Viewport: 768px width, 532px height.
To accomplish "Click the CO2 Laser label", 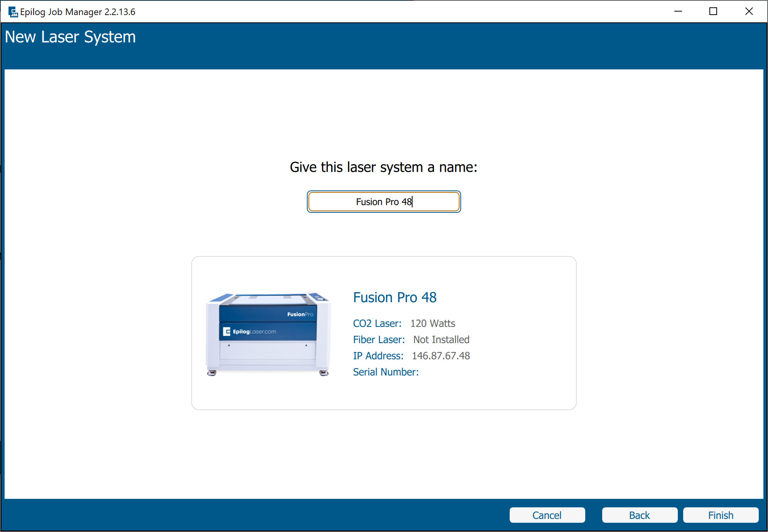I will (x=377, y=323).
